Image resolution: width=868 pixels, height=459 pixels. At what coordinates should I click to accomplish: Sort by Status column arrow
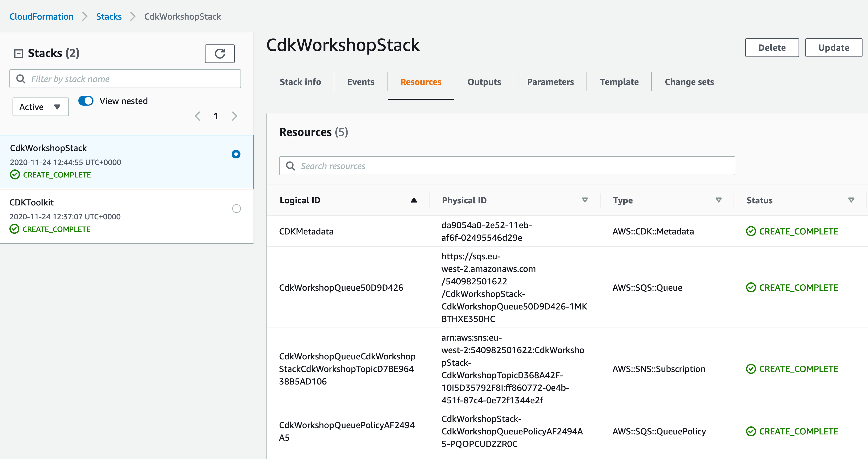pos(851,200)
